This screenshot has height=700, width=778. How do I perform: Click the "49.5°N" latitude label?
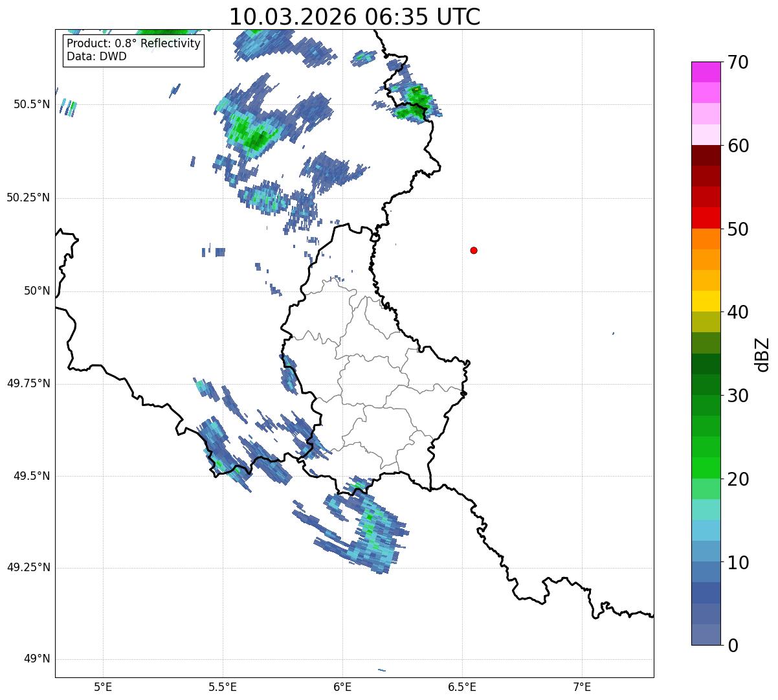32,476
